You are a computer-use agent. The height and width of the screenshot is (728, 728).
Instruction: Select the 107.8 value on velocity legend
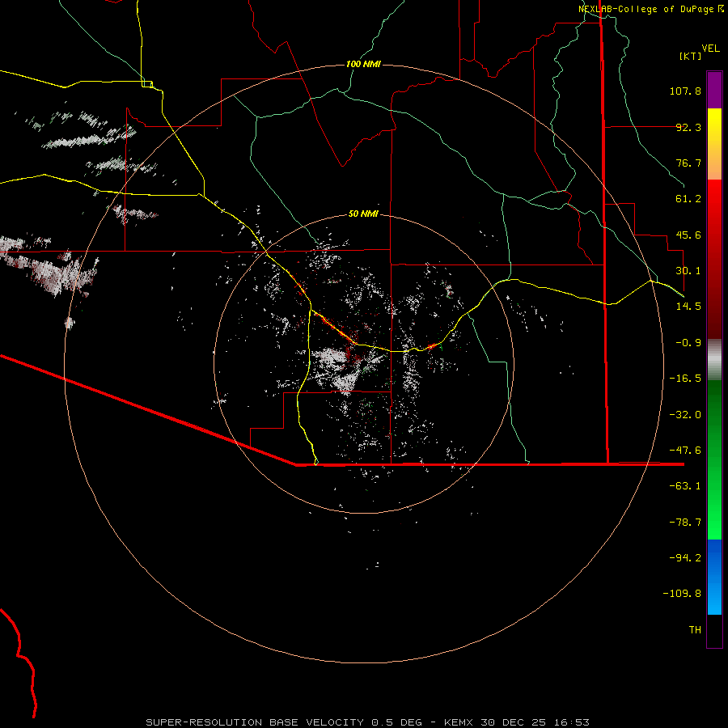coord(685,91)
